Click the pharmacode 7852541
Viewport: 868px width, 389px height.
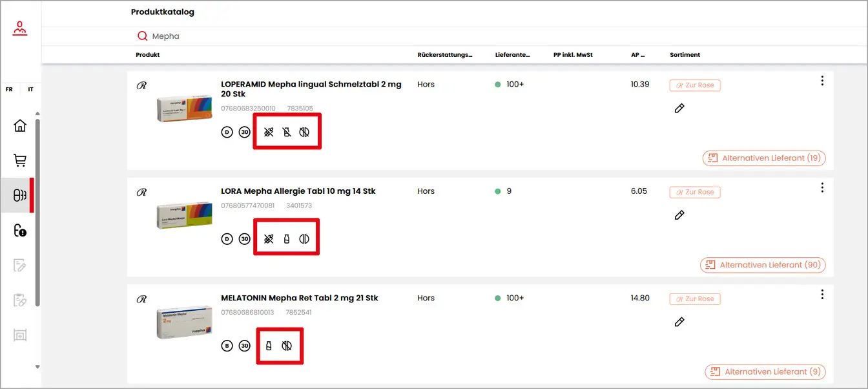click(300, 313)
